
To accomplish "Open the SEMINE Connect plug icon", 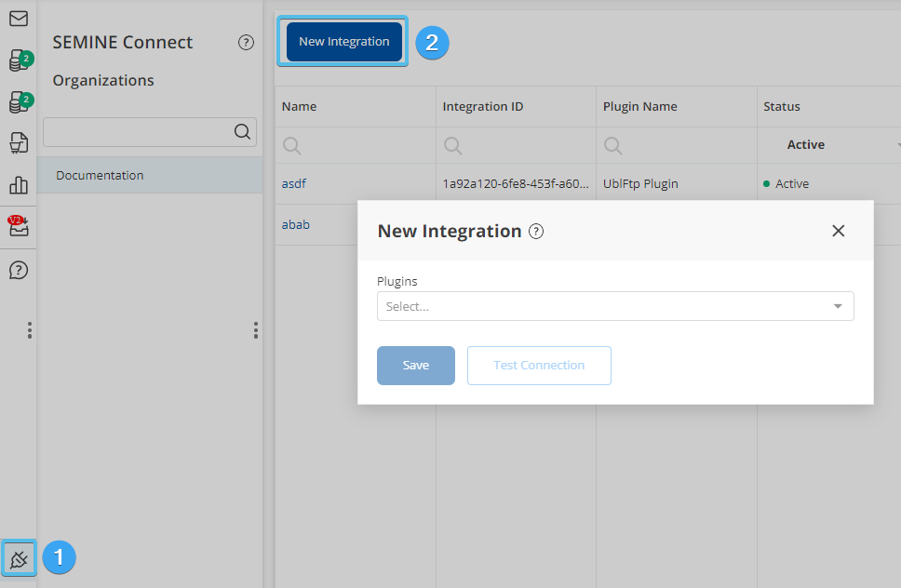I will tap(18, 558).
